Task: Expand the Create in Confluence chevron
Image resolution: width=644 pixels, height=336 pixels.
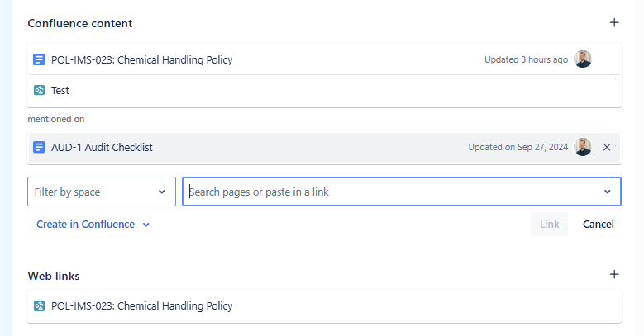Action: [146, 225]
